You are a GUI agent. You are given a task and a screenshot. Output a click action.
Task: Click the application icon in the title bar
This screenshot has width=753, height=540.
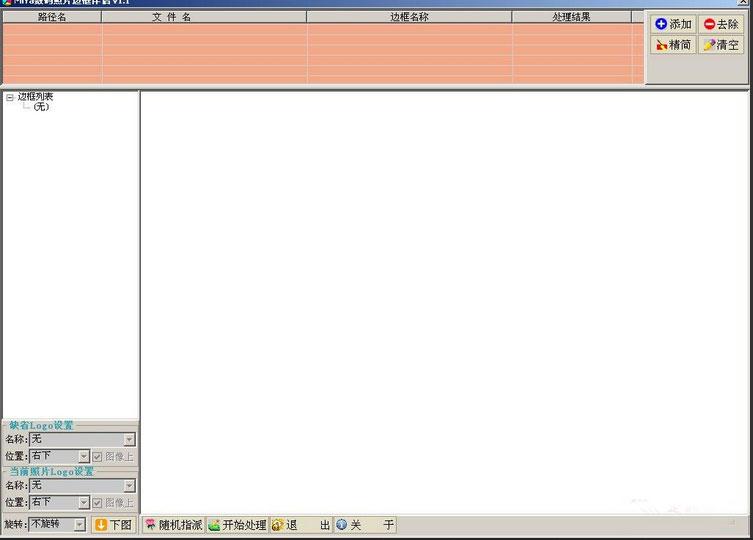pyautogui.click(x=6, y=2)
